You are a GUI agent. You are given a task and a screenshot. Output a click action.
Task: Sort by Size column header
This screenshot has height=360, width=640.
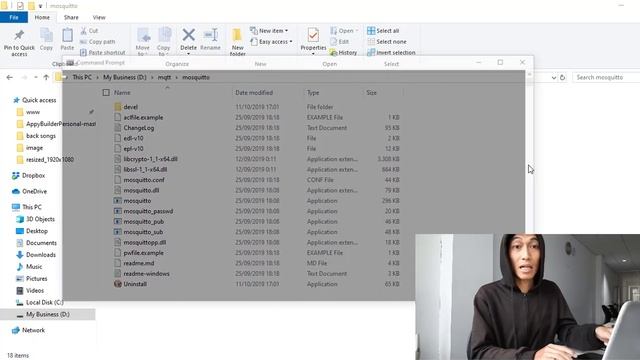tap(371, 93)
